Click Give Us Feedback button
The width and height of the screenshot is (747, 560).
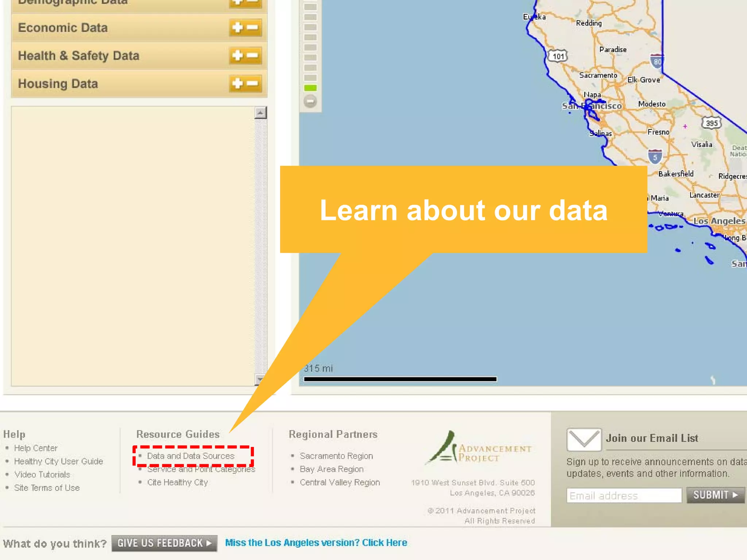[x=165, y=543]
